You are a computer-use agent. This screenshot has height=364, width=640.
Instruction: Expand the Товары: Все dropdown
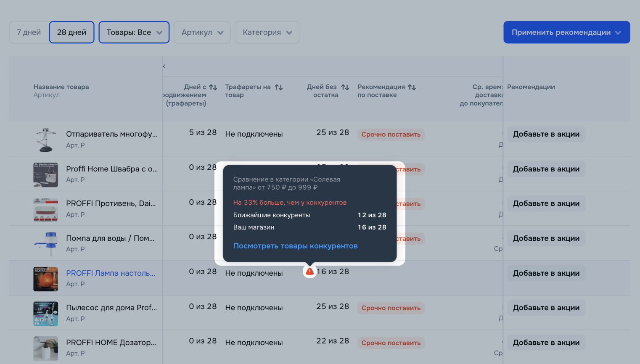pyautogui.click(x=134, y=32)
